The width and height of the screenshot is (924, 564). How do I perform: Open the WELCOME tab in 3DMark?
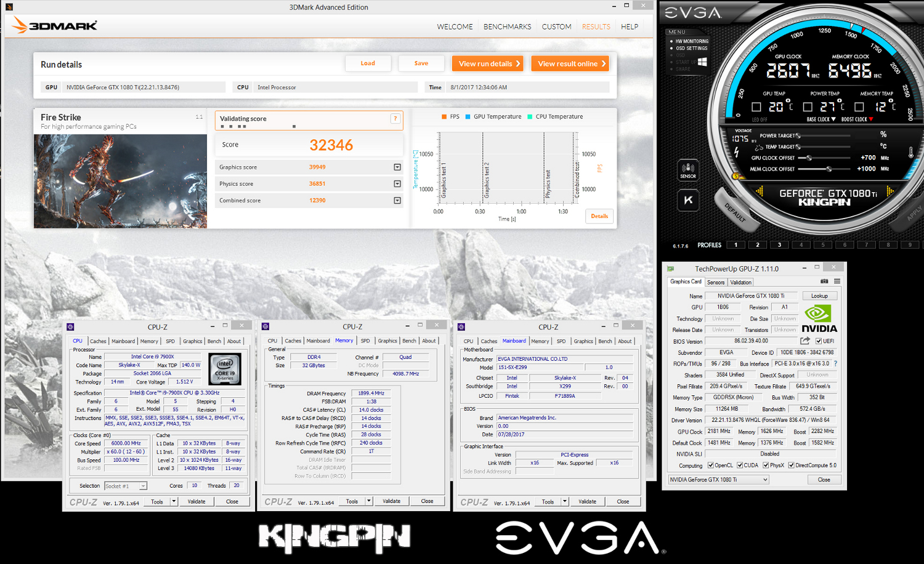click(455, 26)
